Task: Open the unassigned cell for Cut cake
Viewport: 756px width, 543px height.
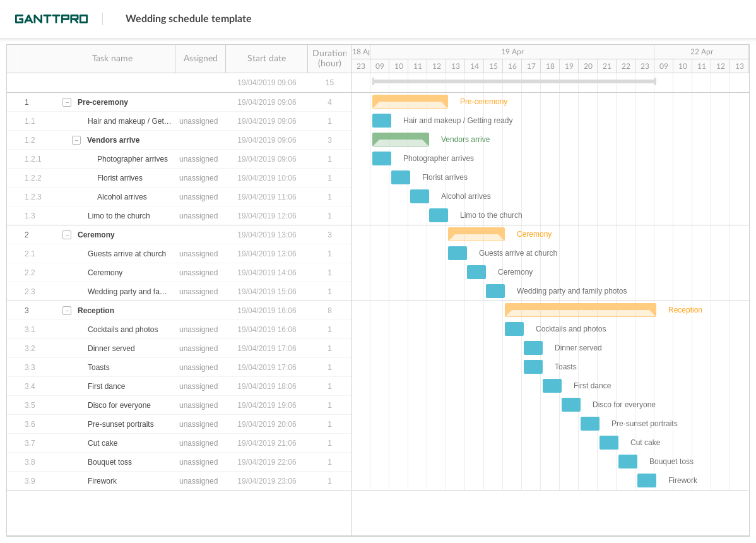Action: click(198, 443)
